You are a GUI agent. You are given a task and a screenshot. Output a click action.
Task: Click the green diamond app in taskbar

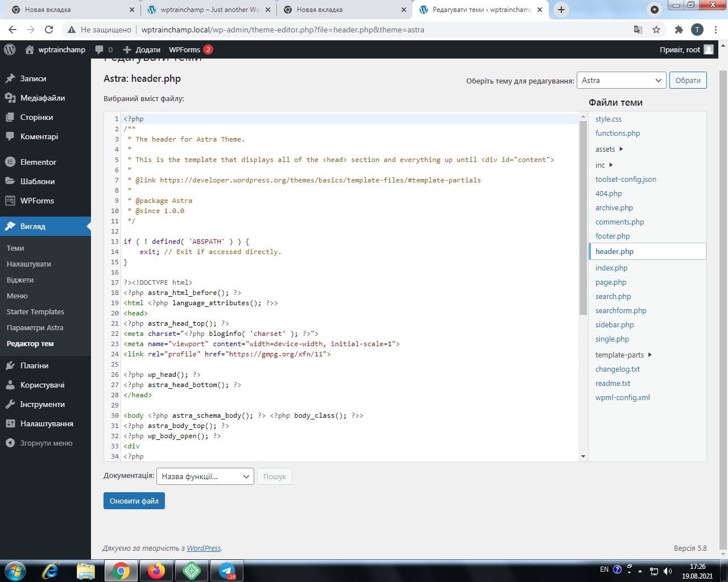coord(192,571)
